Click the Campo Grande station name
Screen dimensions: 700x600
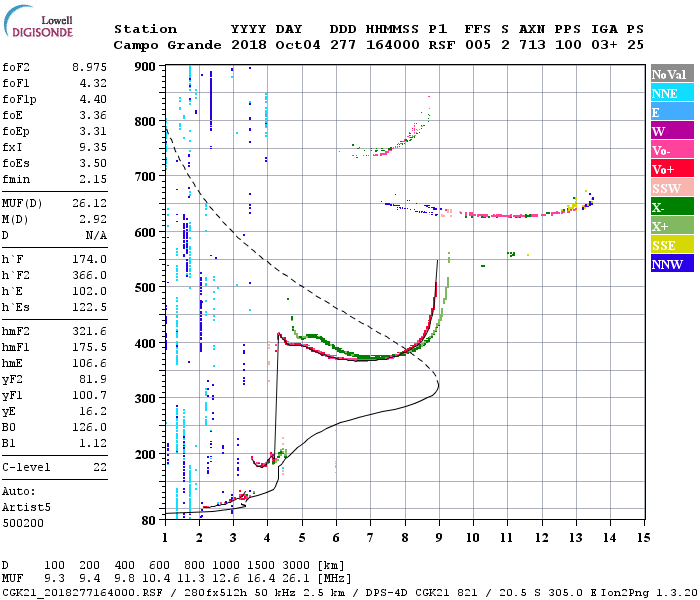click(167, 45)
